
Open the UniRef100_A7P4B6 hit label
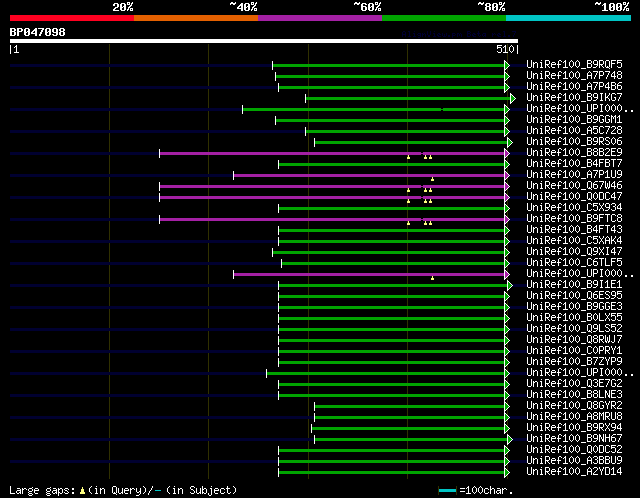pos(574,87)
